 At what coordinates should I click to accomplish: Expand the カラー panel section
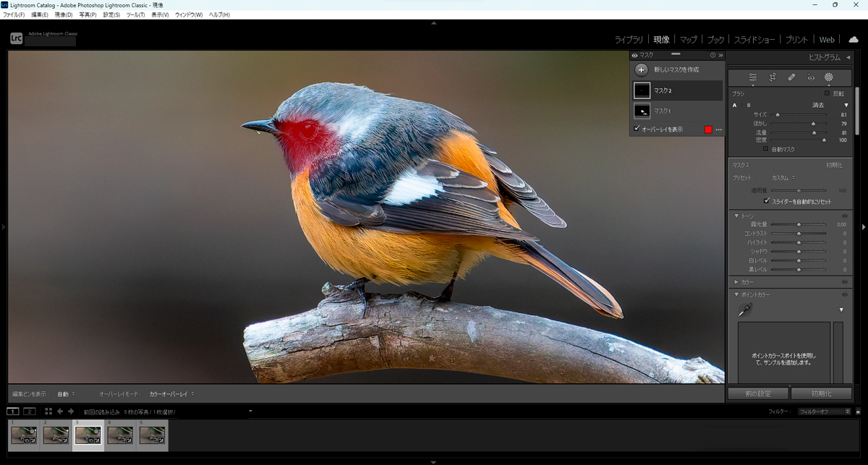tap(736, 281)
